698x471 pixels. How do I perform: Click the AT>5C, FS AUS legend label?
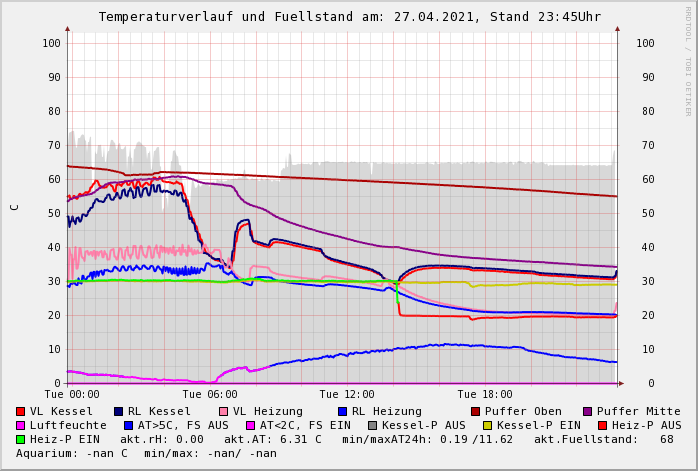[x=183, y=425]
